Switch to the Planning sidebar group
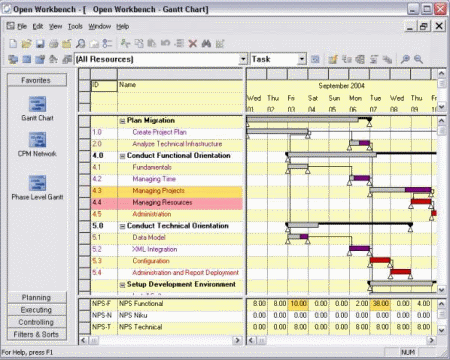The width and height of the screenshot is (450, 360). click(37, 298)
